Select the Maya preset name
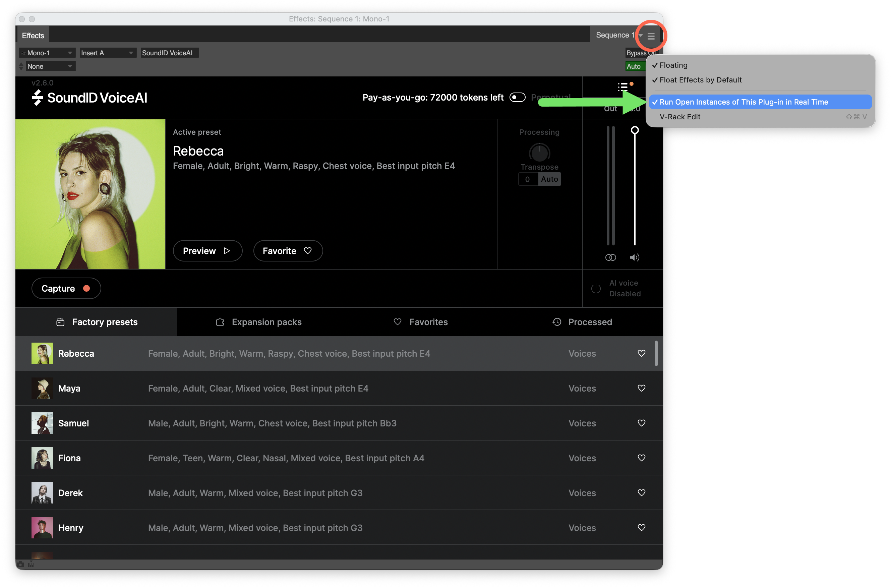 coord(69,388)
